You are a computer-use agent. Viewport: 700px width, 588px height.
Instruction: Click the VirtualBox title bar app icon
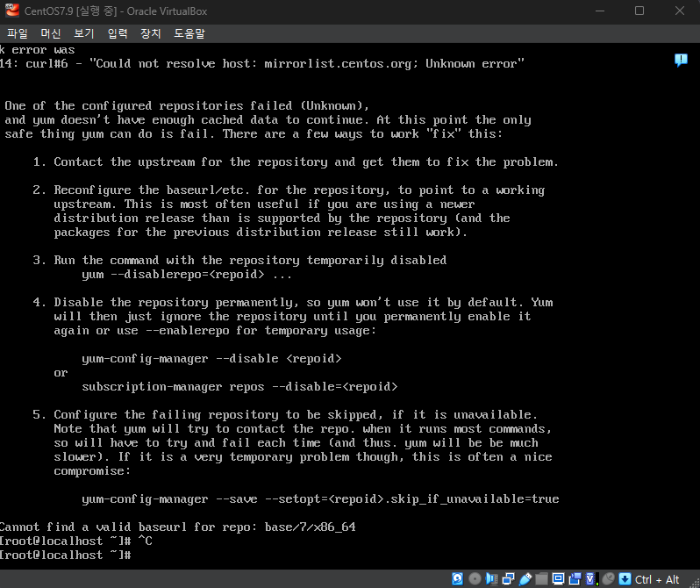click(12, 11)
